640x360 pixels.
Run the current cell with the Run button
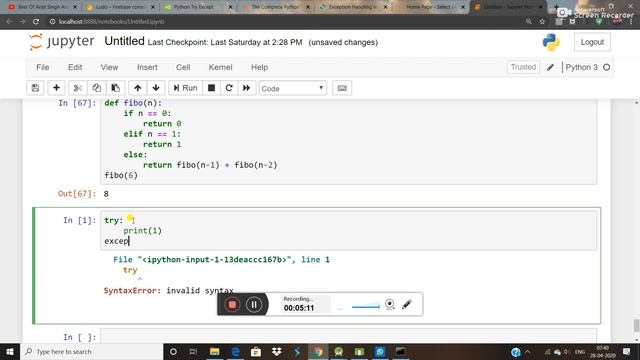(185, 88)
